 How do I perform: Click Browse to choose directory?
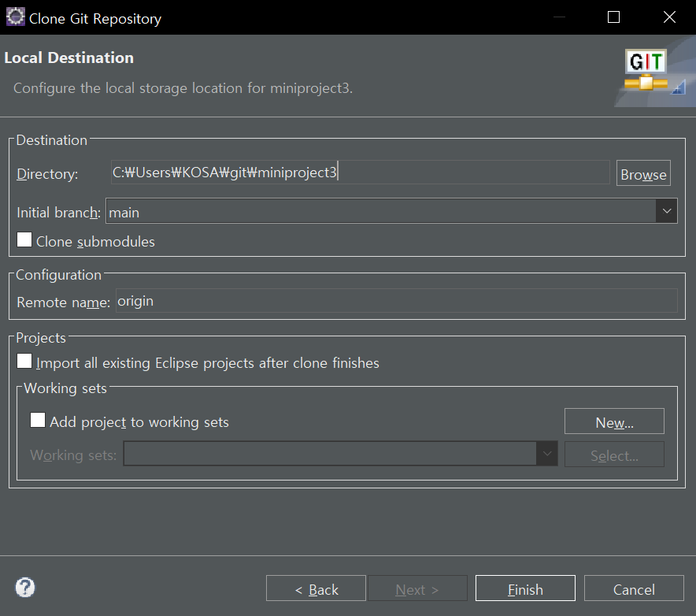pyautogui.click(x=643, y=173)
